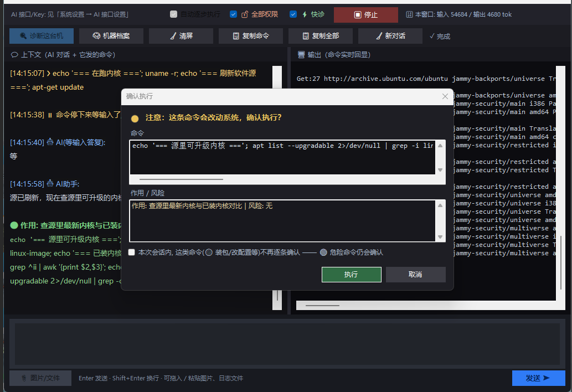Copy everything with 复制全部
Image resolution: width=572 pixels, height=392 pixels.
tap(320, 36)
